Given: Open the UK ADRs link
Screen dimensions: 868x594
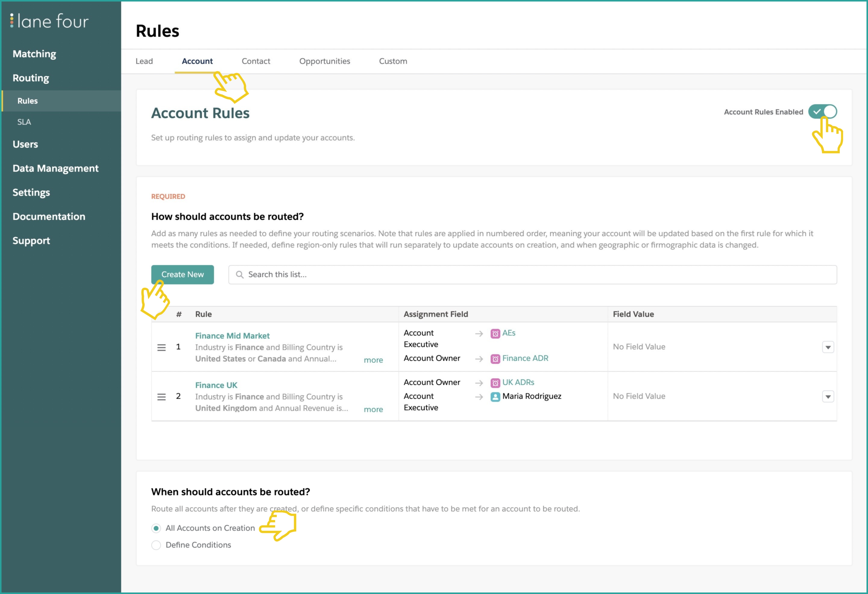Looking at the screenshot, I should (518, 383).
